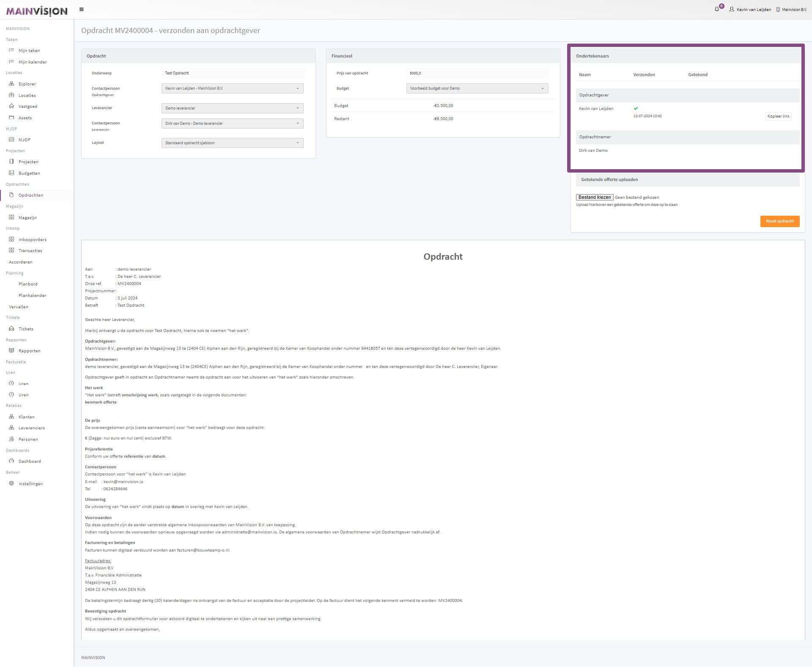Image resolution: width=812 pixels, height=667 pixels.
Task: Click the hamburger menu icon
Action: [82, 9]
